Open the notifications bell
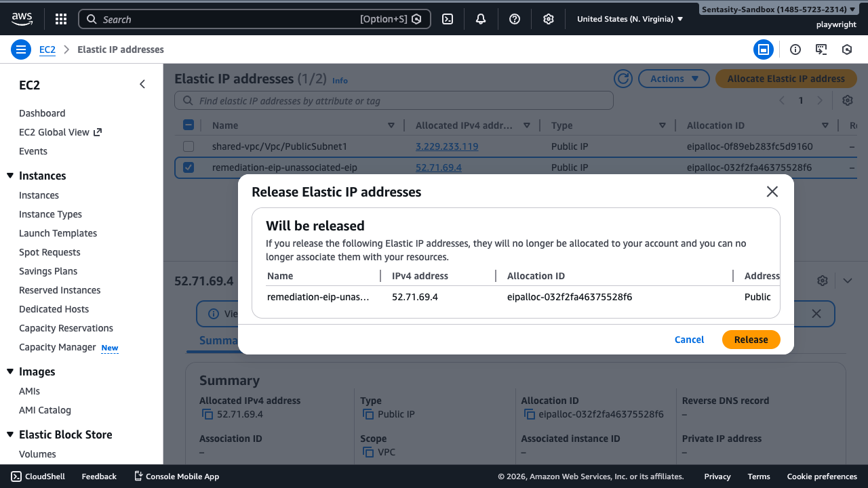The height and width of the screenshot is (488, 868). click(481, 18)
